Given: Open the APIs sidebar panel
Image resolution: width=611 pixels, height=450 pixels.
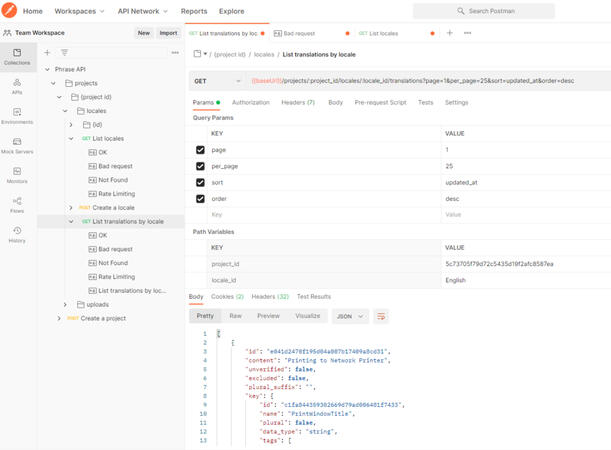Looking at the screenshot, I should click(17, 86).
